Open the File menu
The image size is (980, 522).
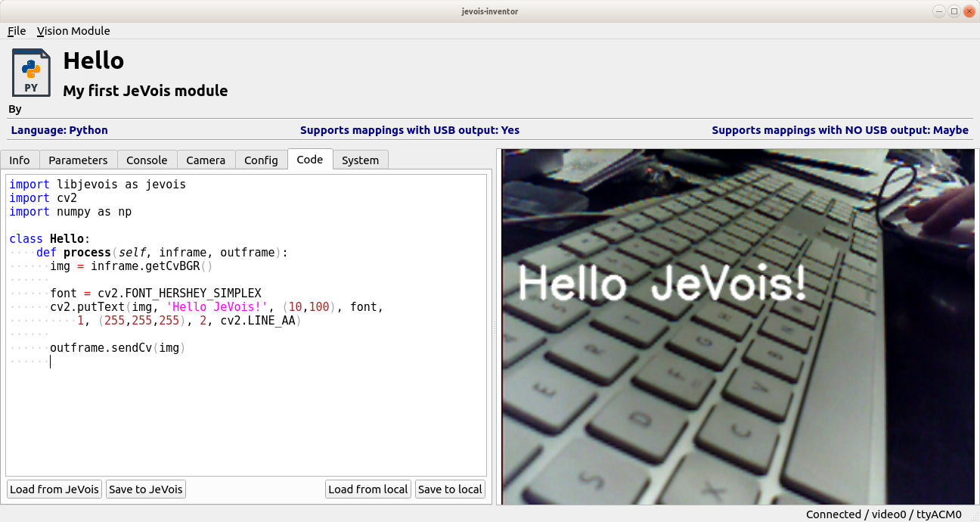[17, 31]
